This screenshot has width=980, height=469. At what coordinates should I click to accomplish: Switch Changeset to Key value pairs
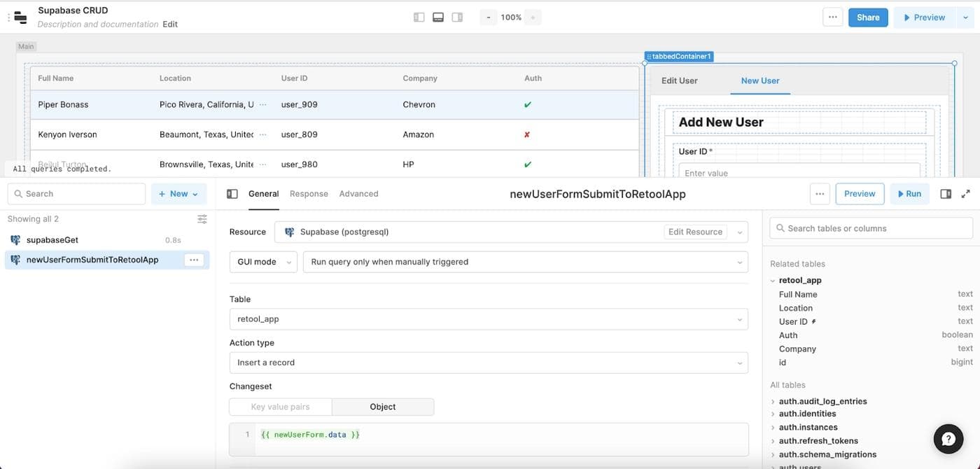[280, 407]
